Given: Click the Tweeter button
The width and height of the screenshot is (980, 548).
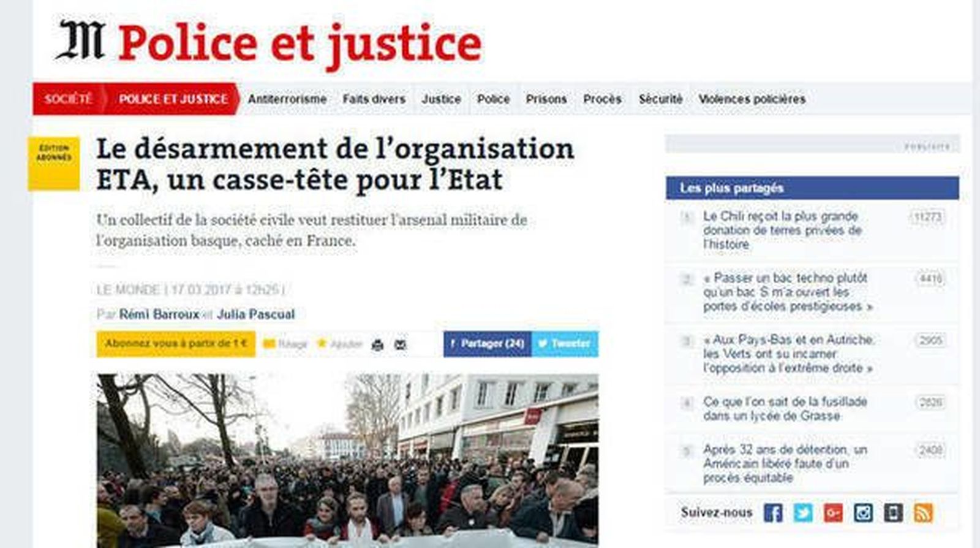Looking at the screenshot, I should coord(565,344).
